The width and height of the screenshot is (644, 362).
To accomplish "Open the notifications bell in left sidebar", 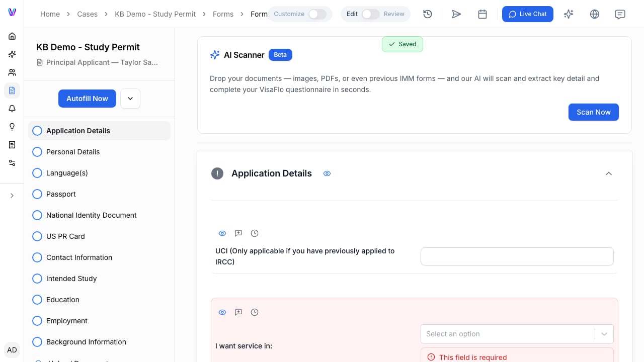I will [12, 109].
